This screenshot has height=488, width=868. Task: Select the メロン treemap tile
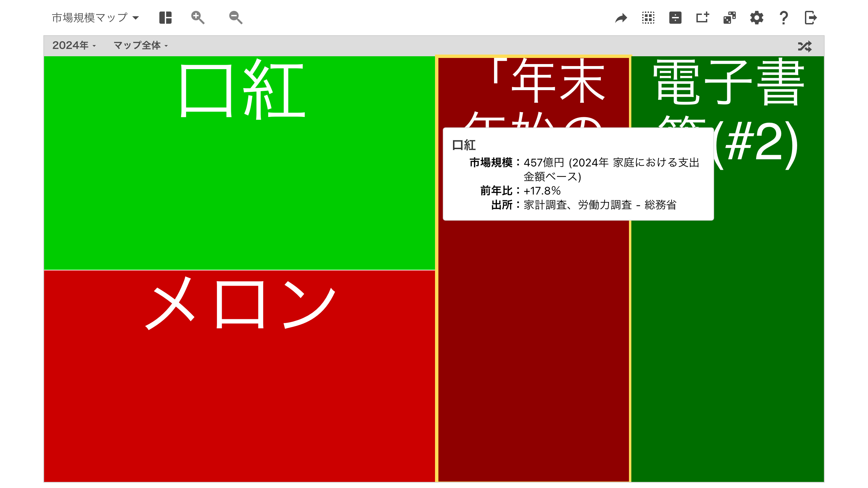(239, 376)
